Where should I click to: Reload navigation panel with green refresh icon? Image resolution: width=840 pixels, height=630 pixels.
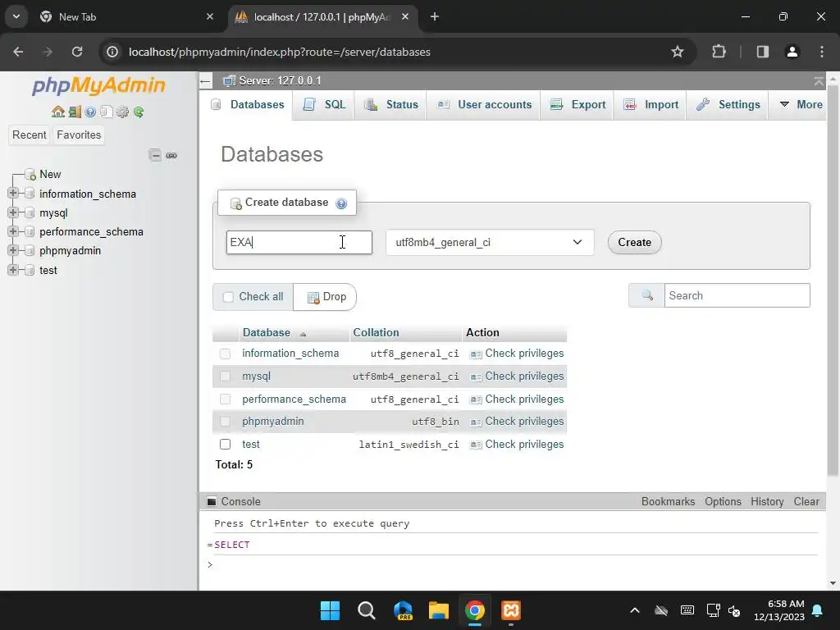coord(139,112)
